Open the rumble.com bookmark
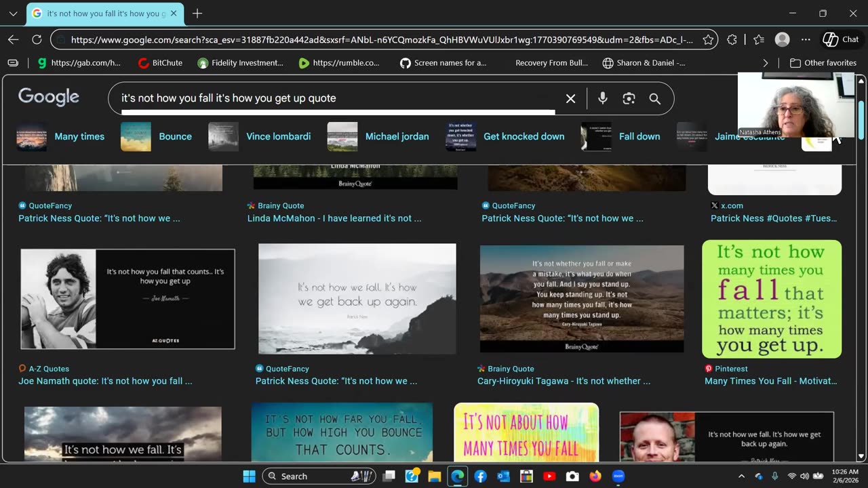The height and width of the screenshot is (488, 868). (339, 63)
